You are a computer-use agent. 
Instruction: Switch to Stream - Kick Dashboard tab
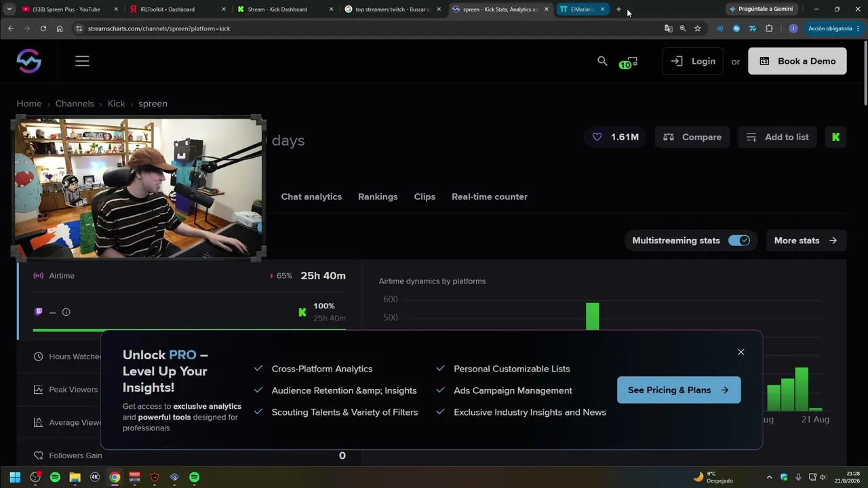pyautogui.click(x=285, y=9)
